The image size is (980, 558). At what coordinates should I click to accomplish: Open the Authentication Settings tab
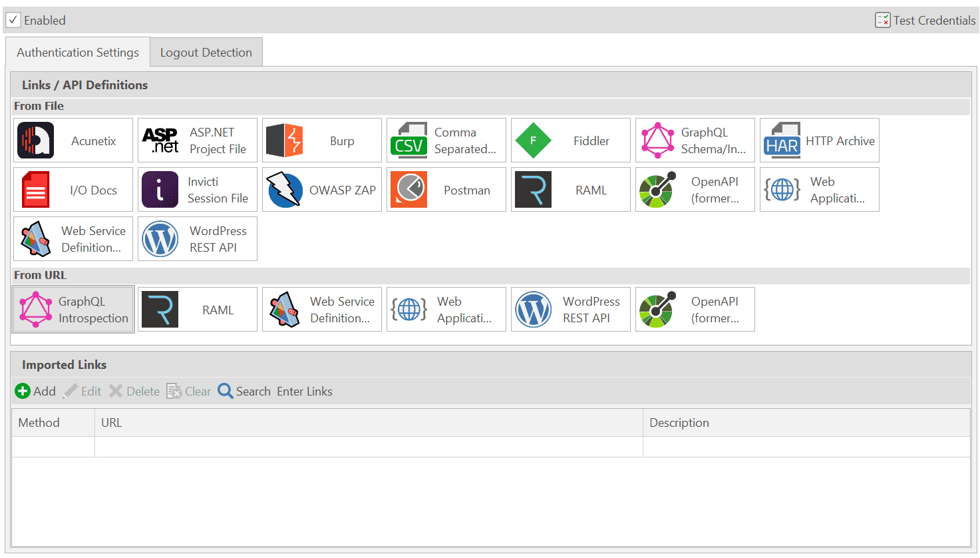78,53
